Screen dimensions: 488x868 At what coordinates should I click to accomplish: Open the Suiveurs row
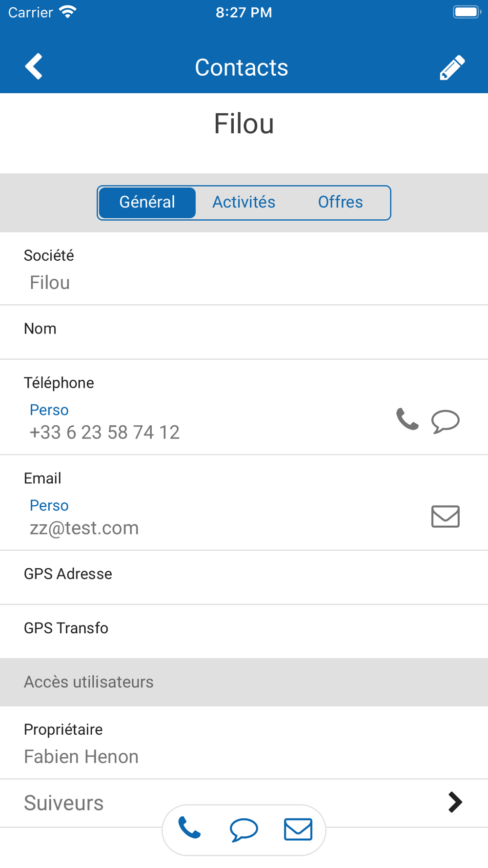tap(244, 803)
